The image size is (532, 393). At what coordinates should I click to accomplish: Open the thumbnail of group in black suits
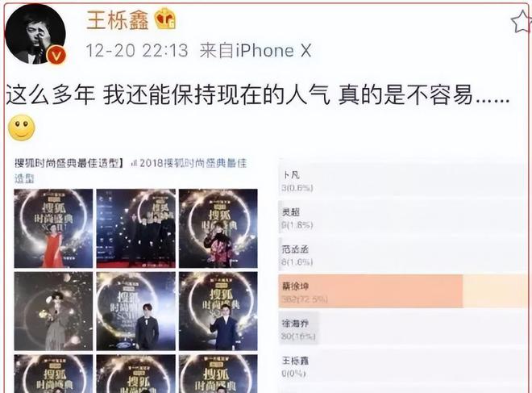pos(135,228)
